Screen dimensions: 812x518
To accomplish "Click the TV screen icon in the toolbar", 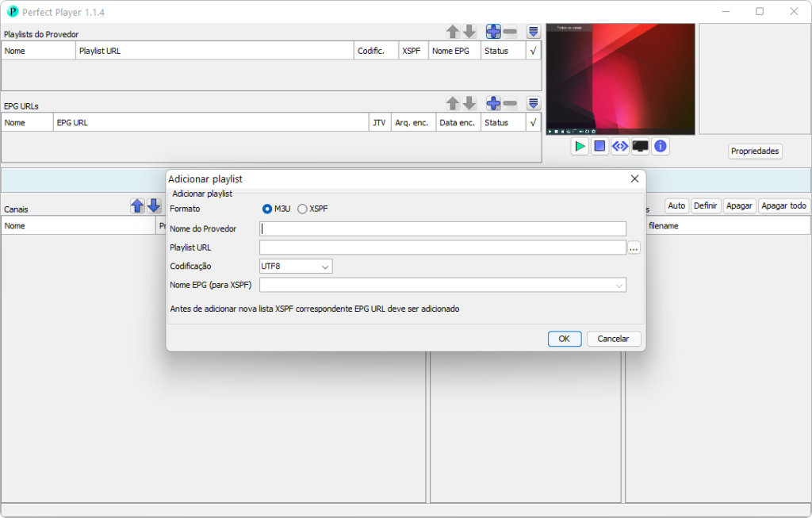I will (x=639, y=146).
